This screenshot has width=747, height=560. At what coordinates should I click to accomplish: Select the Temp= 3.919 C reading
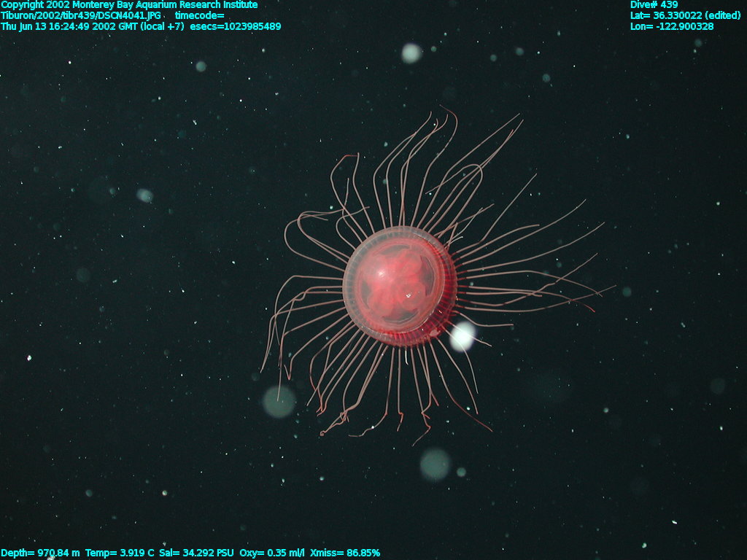click(119, 553)
